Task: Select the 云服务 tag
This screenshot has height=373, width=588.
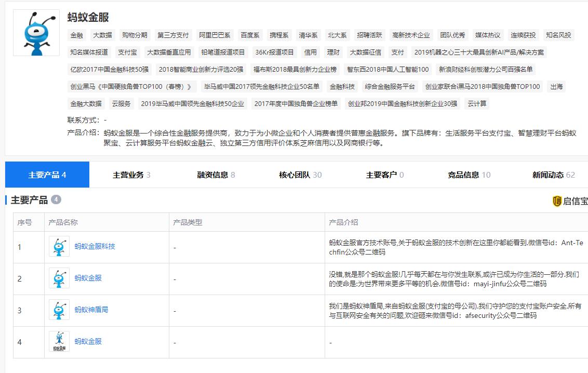Action: coord(122,104)
